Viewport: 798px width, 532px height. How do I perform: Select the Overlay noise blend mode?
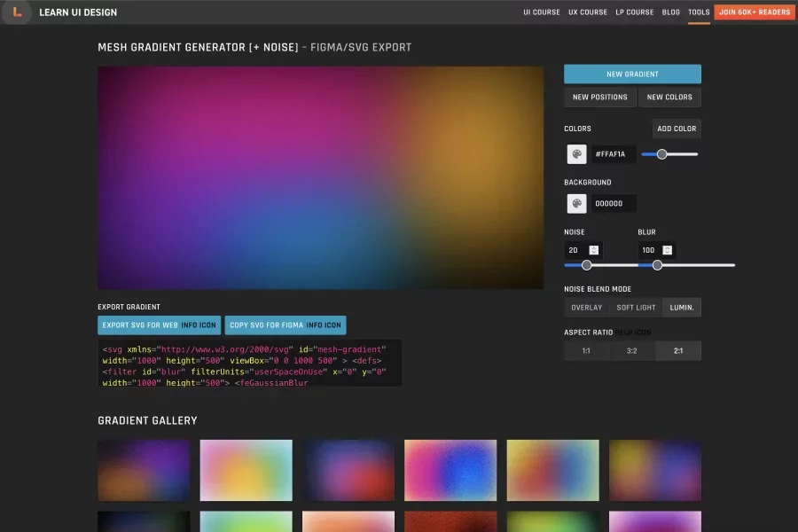tap(586, 308)
